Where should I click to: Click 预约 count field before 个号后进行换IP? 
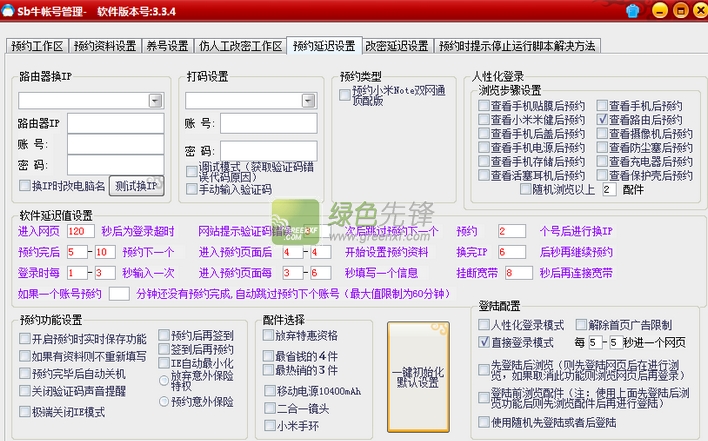click(x=512, y=231)
